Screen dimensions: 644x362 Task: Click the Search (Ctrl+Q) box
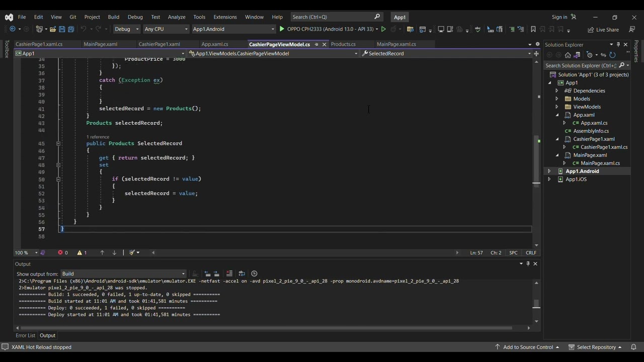[337, 17]
